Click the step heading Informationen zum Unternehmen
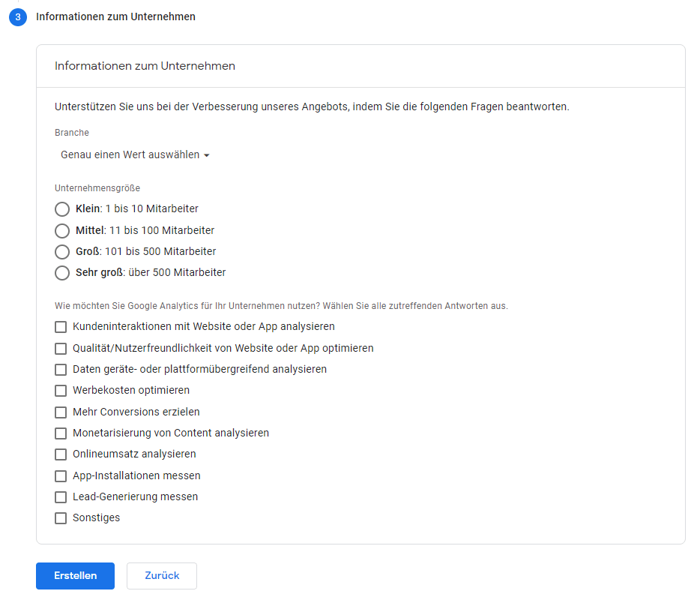The image size is (700, 600). [115, 16]
